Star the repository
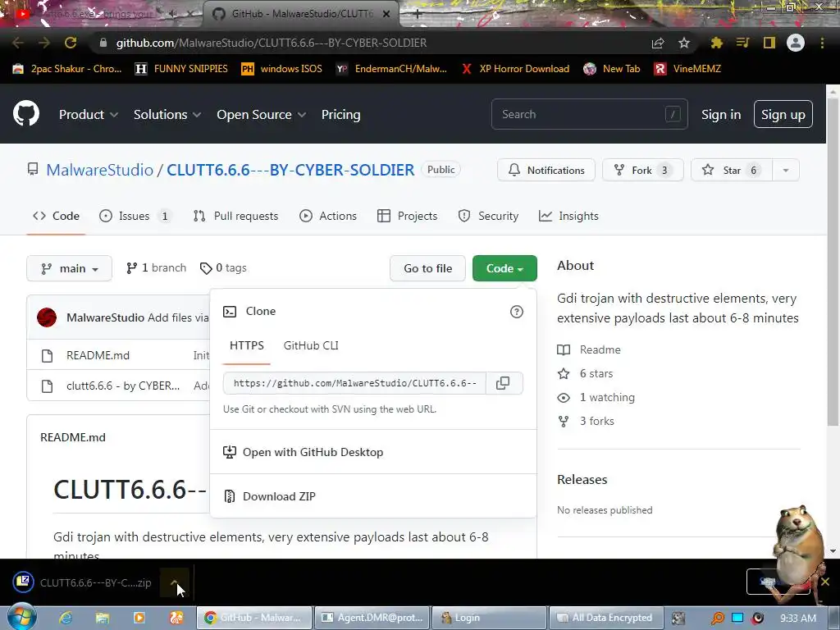The image size is (840, 630). coord(731,171)
